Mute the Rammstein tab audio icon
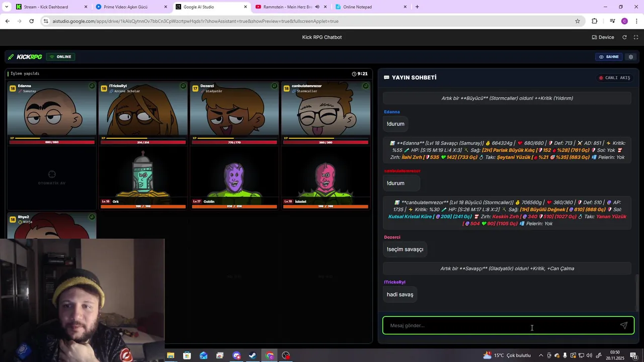The height and width of the screenshot is (362, 644). click(317, 7)
